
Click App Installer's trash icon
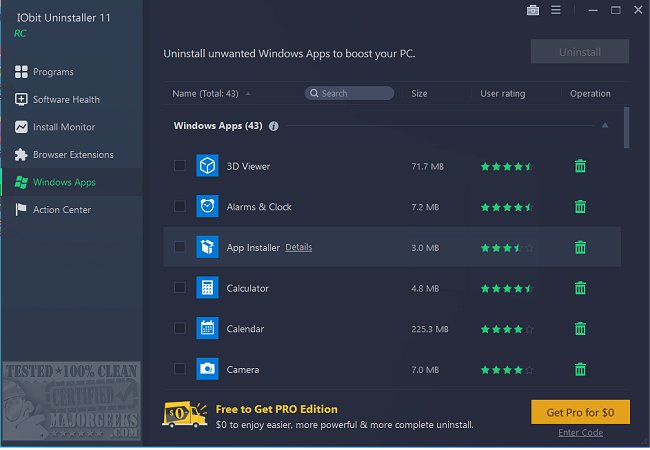580,247
